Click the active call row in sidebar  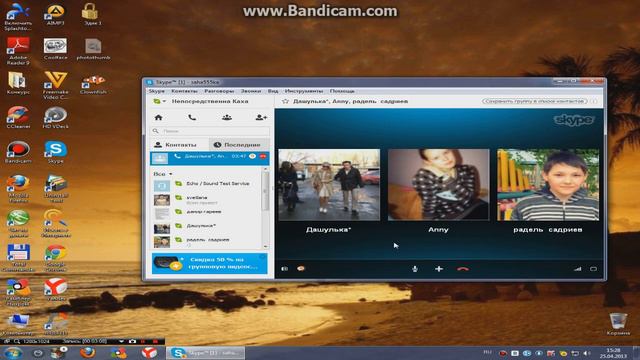tap(210, 158)
